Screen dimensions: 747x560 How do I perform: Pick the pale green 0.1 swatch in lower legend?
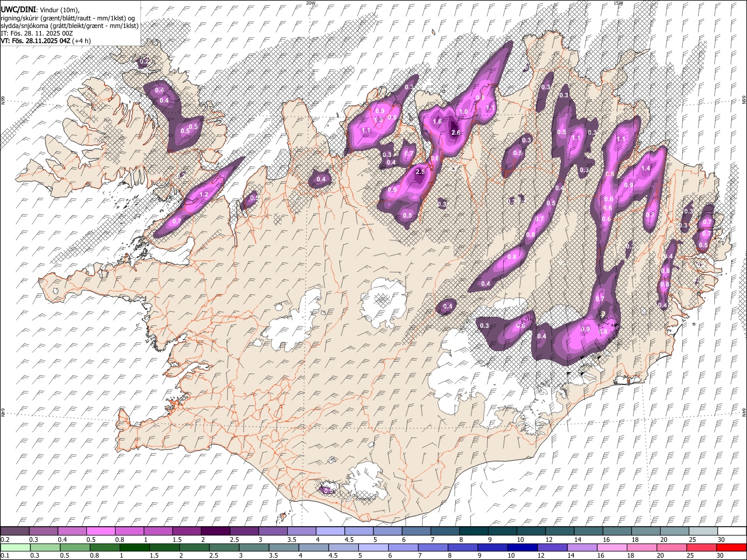tap(16, 547)
